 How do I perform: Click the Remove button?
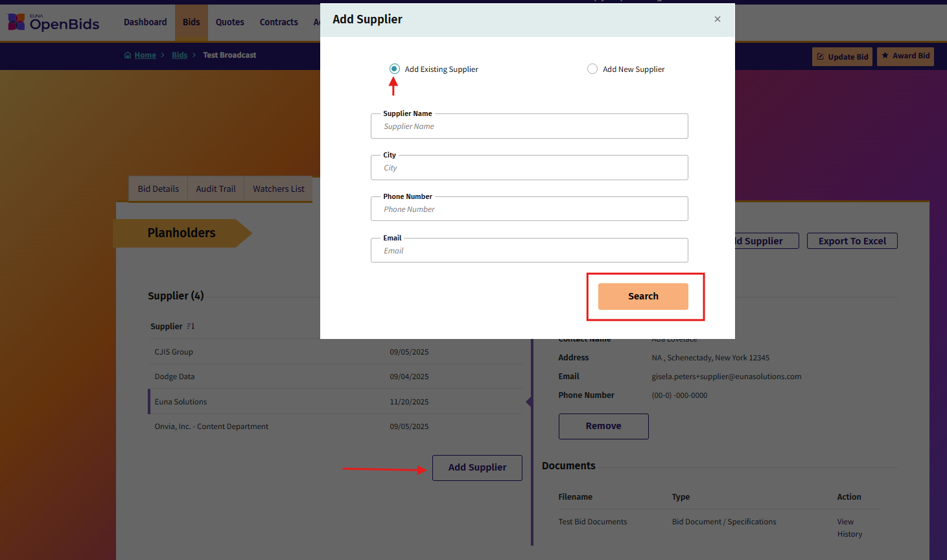tap(603, 426)
